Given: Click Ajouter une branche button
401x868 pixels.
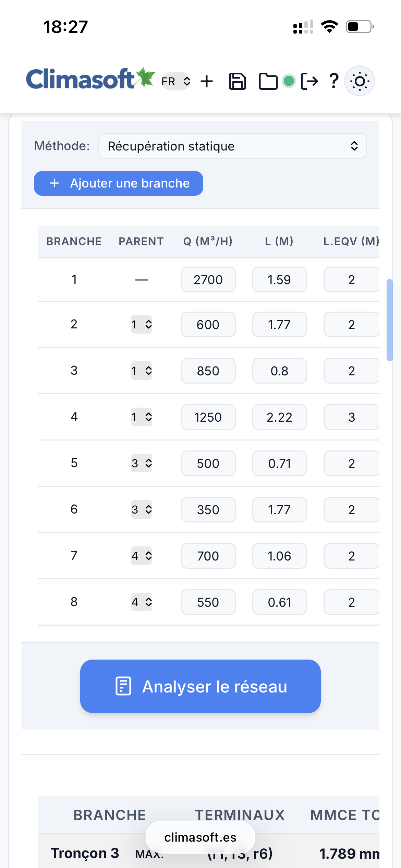Looking at the screenshot, I should coord(119,183).
